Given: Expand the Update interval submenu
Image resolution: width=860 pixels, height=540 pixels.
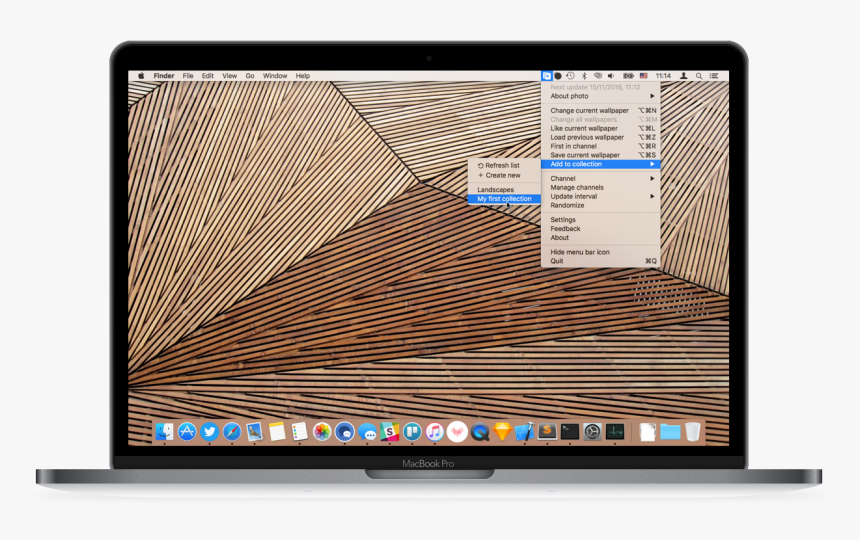Looking at the screenshot, I should [601, 196].
